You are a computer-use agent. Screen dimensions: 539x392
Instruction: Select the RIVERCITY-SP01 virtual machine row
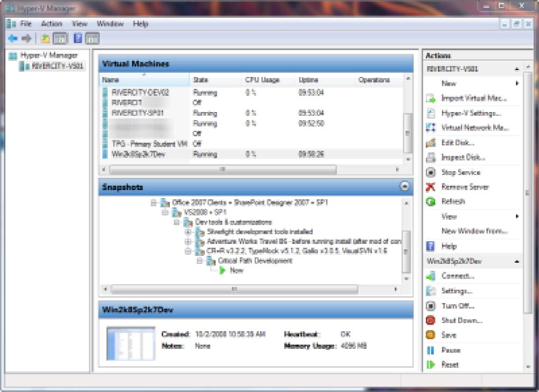pyautogui.click(x=252, y=113)
